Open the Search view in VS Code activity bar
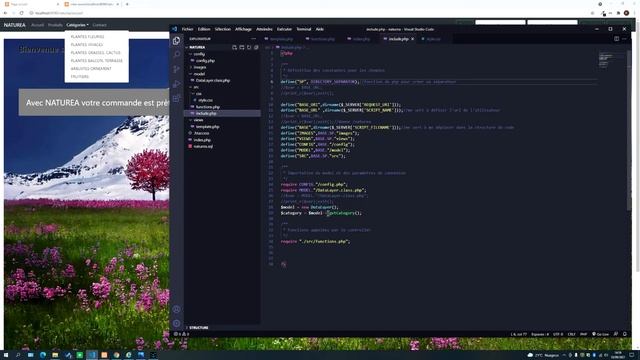 tap(176, 54)
